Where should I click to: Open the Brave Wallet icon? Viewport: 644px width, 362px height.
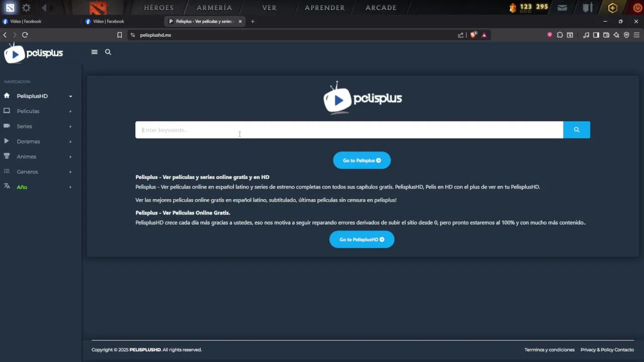tap(606, 35)
